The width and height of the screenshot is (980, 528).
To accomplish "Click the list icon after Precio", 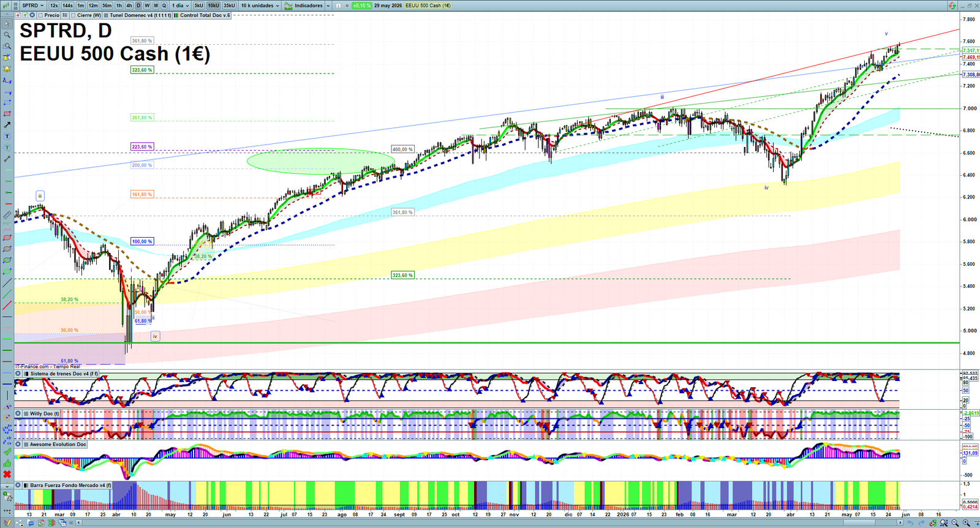I will point(65,15).
